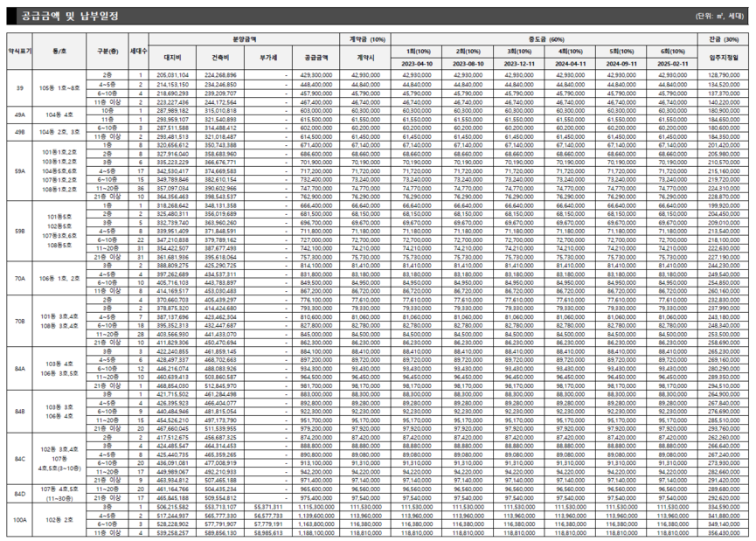Click the unit type cell '70B'

[19, 321]
